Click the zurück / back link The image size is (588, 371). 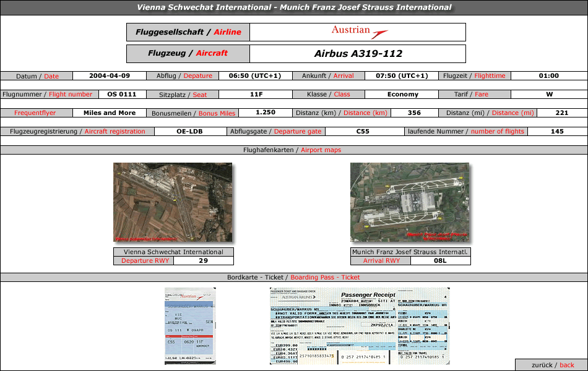553,365
